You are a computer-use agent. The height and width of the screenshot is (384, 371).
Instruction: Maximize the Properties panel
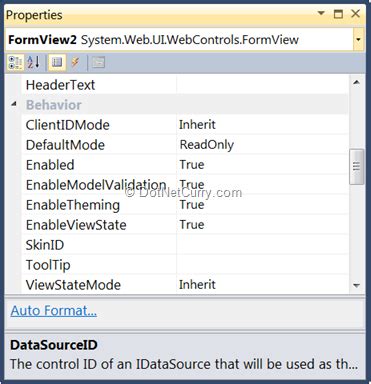[338, 14]
